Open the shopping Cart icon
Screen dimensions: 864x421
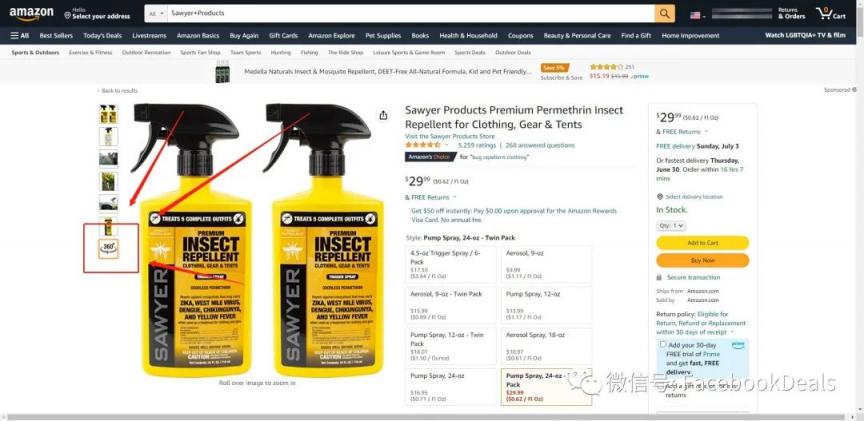(831, 13)
